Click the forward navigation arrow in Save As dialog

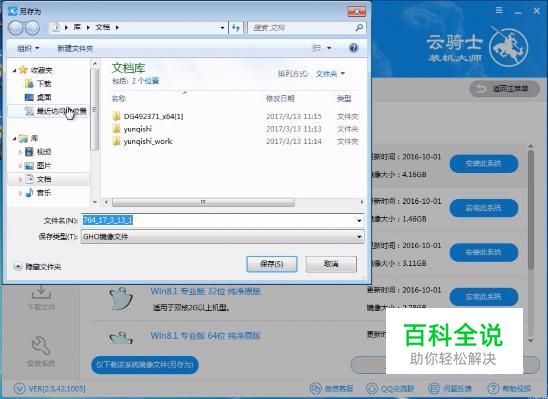coord(33,28)
